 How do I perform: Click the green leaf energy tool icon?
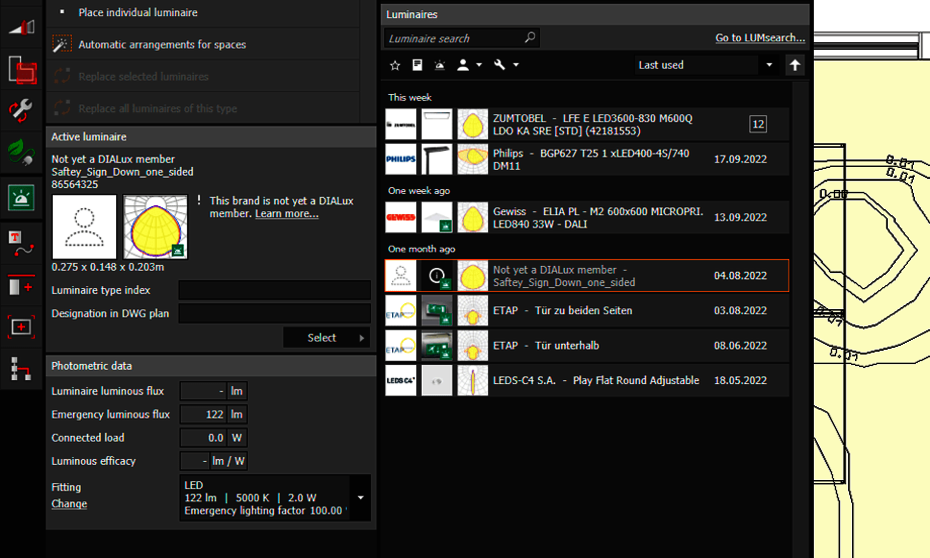pos(22,152)
